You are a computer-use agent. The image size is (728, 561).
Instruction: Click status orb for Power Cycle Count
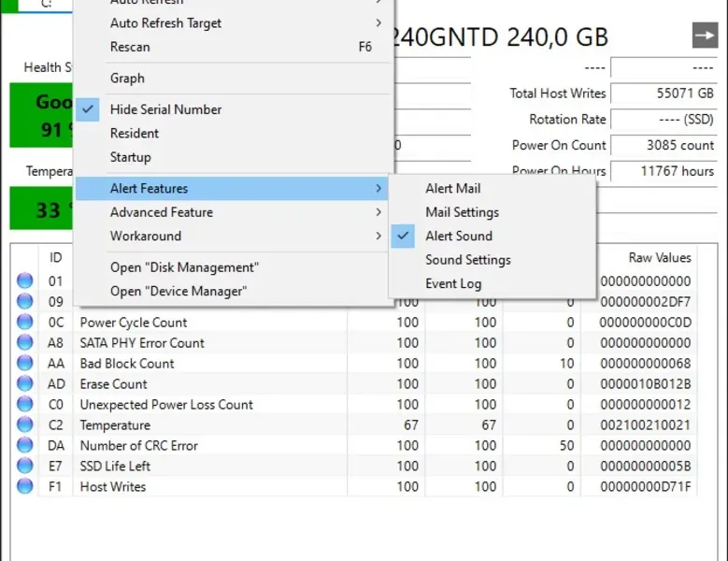pos(24,322)
